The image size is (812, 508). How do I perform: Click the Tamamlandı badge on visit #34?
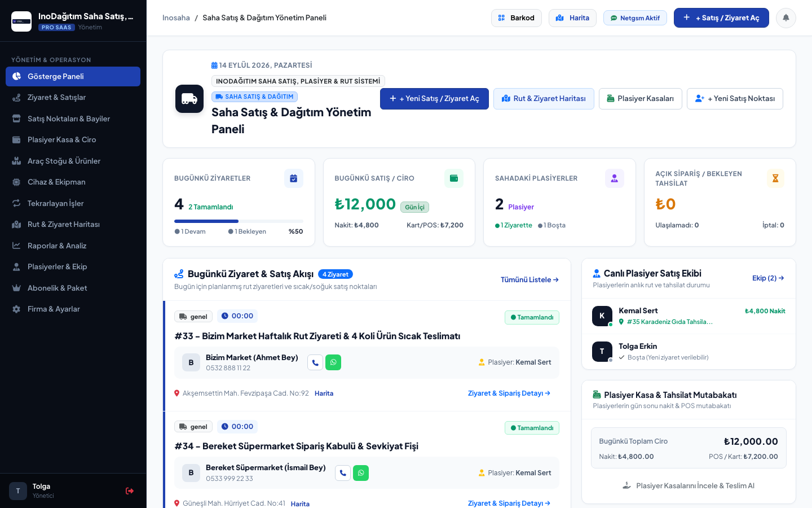(532, 428)
